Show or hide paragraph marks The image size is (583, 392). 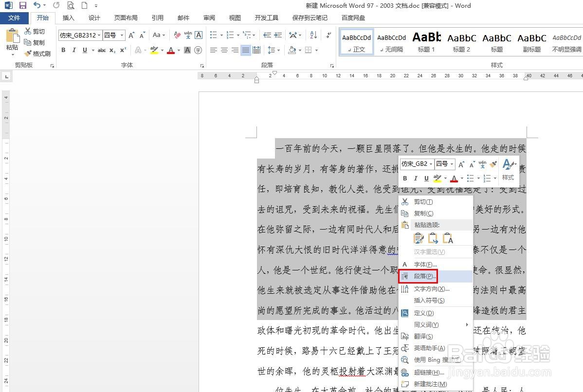coord(328,35)
